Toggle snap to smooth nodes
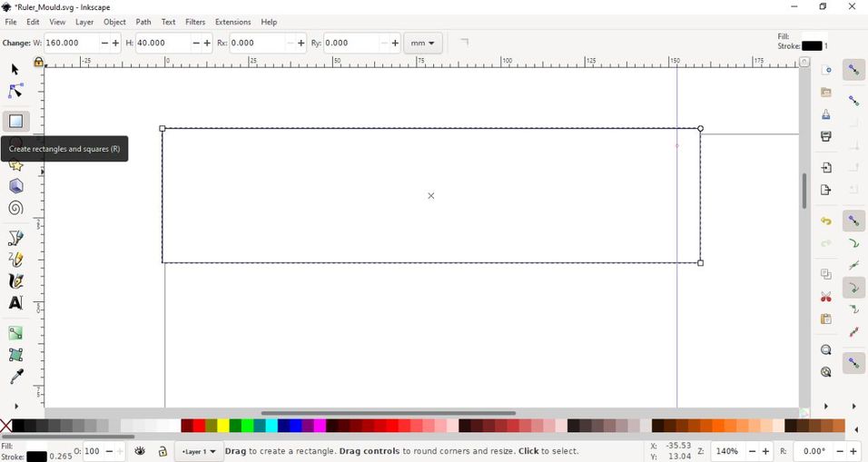The width and height of the screenshot is (868, 462). (x=853, y=310)
